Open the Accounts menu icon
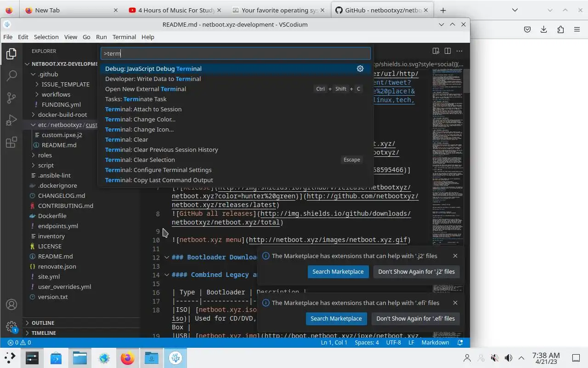Image resolution: width=588 pixels, height=368 pixels. click(x=11, y=305)
